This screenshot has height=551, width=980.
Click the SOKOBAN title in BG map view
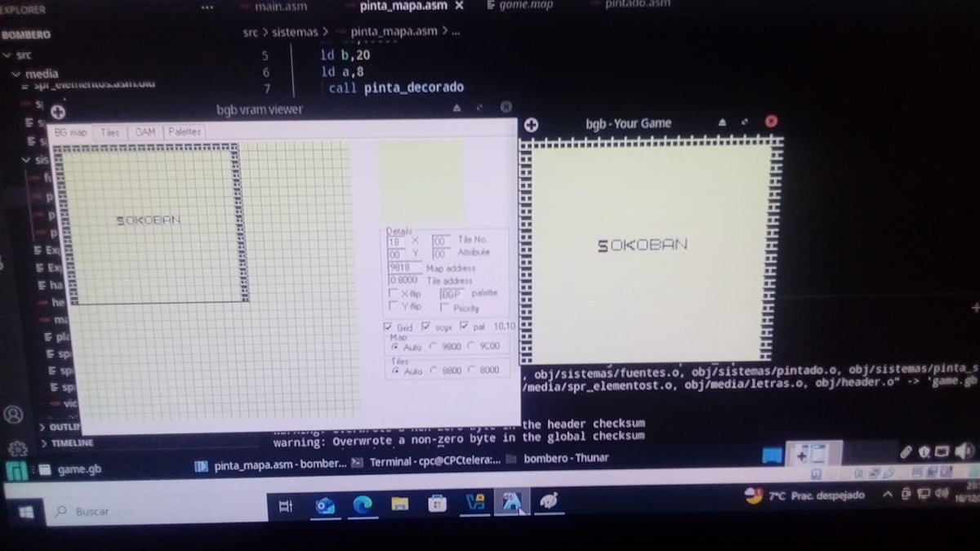[148, 220]
